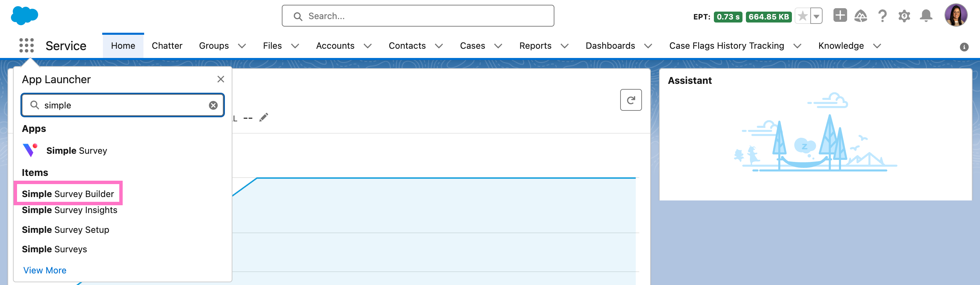Click the Trailhead guidance icon

coord(860,16)
